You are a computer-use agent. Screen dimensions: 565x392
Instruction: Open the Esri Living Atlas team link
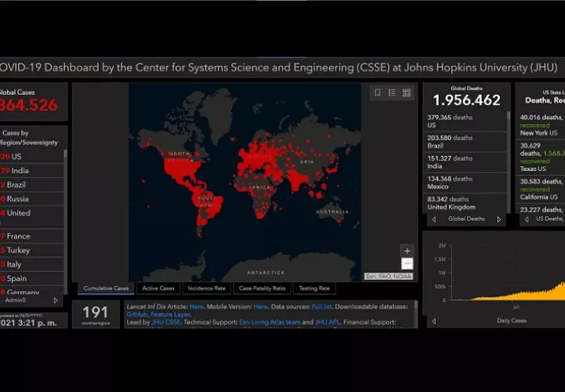coord(276,322)
